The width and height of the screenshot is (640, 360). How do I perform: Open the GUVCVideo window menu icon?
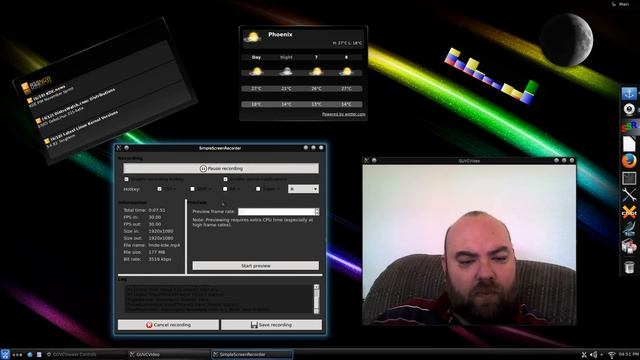pos(367,160)
